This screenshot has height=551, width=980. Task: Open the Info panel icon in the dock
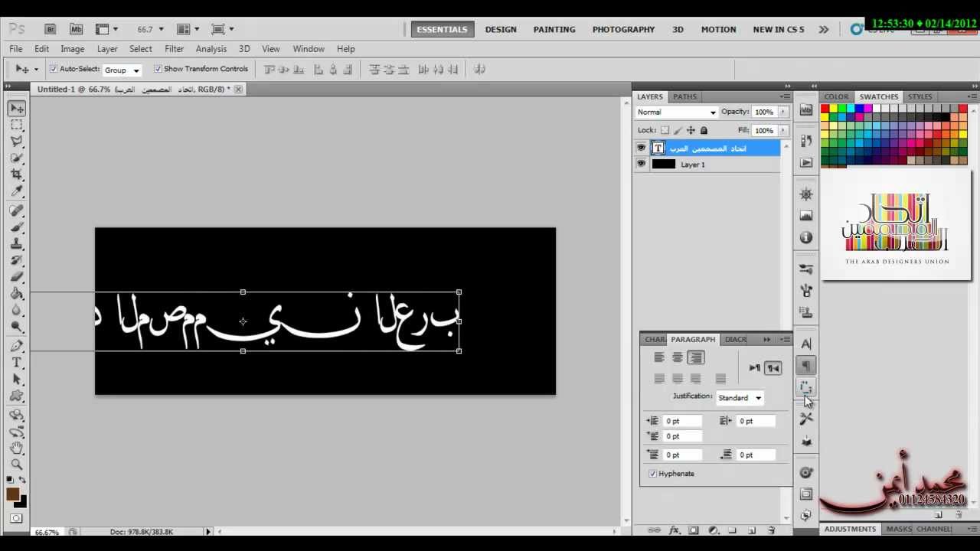(805, 238)
